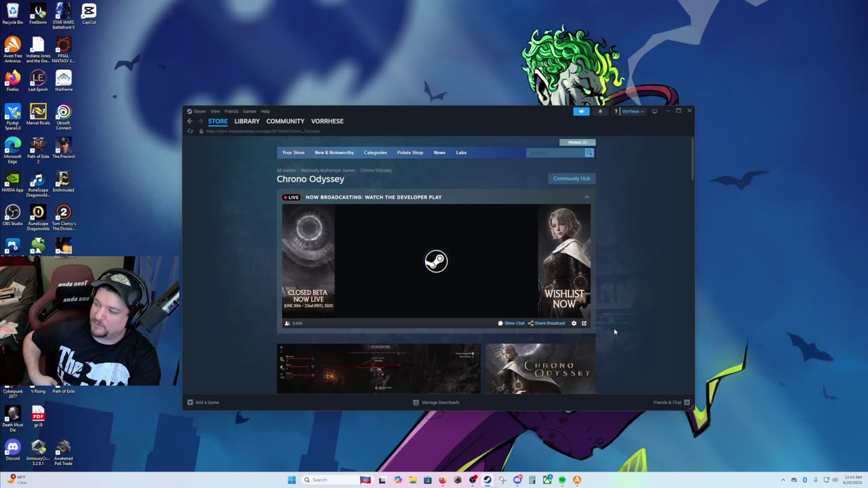This screenshot has width=868, height=488.
Task: Open Manage Downloads in Steam footer
Action: [436, 403]
